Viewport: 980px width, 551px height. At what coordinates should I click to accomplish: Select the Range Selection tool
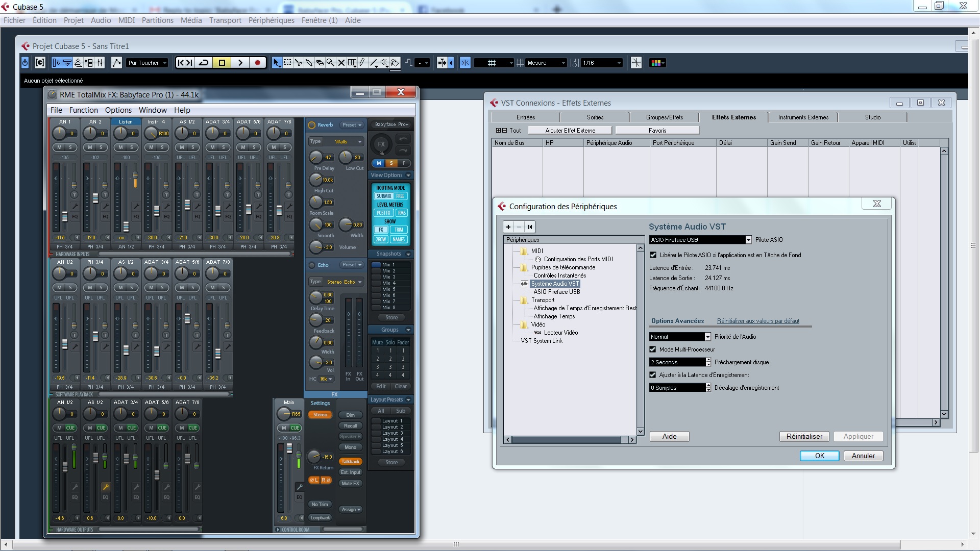click(288, 63)
